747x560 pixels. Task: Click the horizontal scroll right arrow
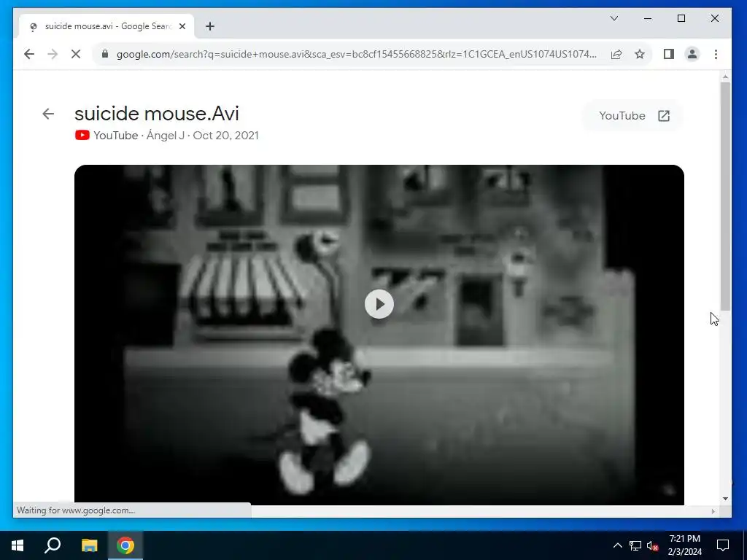point(713,511)
